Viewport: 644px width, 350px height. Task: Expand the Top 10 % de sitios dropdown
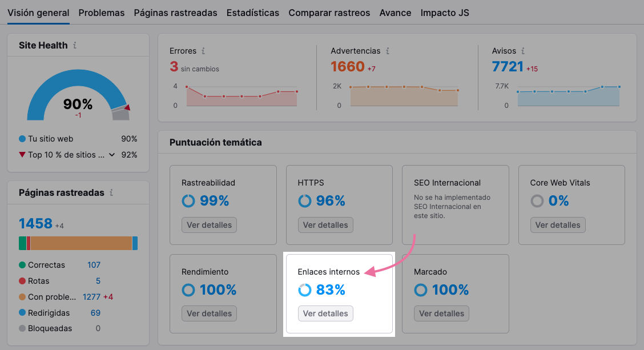(x=112, y=155)
